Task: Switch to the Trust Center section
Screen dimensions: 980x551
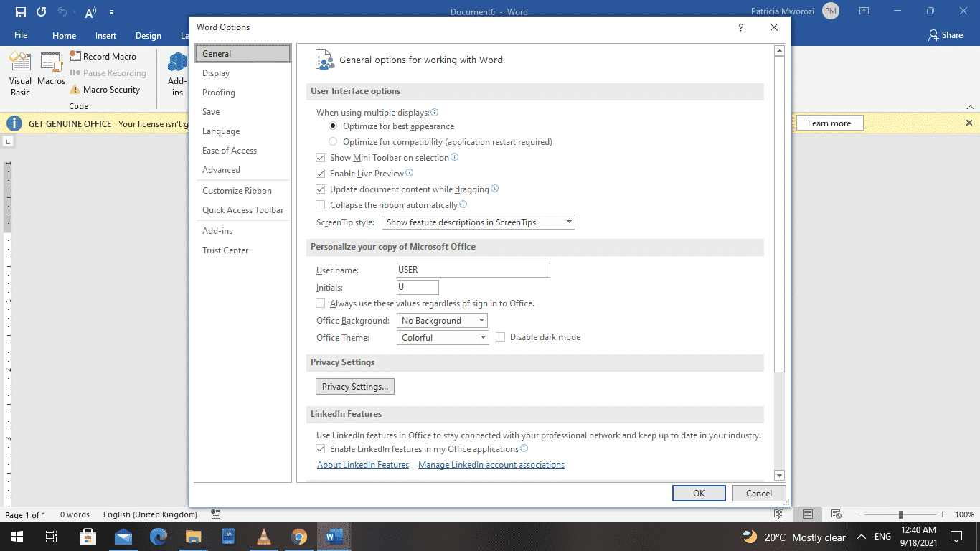Action: [225, 250]
